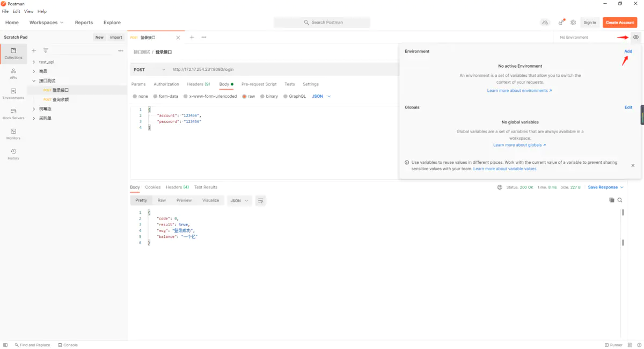The height and width of the screenshot is (349, 644).
Task: Open the APIs sidebar panel
Action: coord(13,74)
